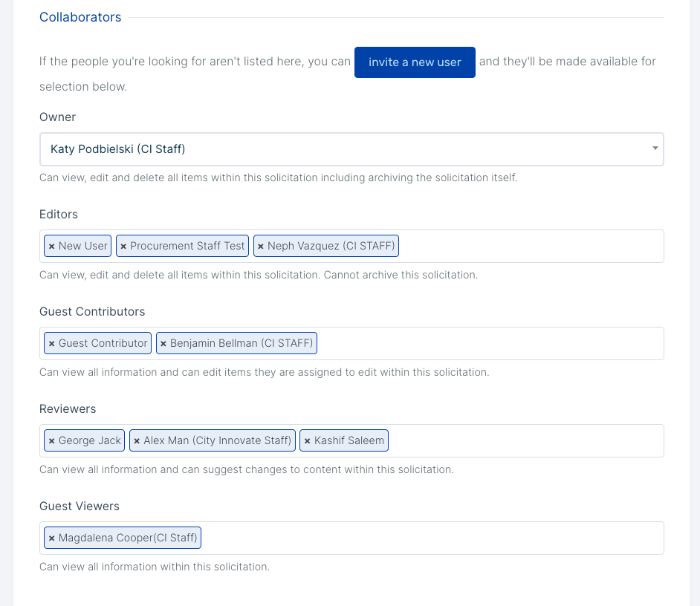Open the Owner dropdown

[x=351, y=149]
